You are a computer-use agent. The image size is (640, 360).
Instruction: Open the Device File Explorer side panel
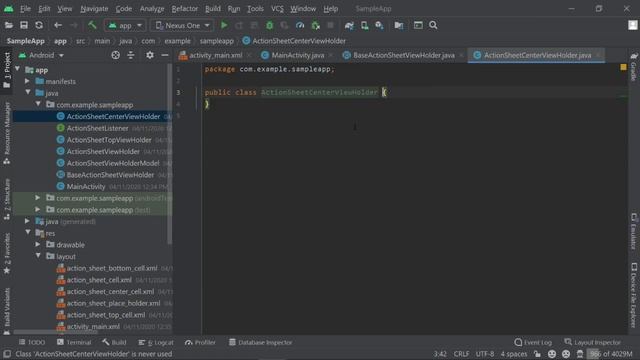[633, 295]
